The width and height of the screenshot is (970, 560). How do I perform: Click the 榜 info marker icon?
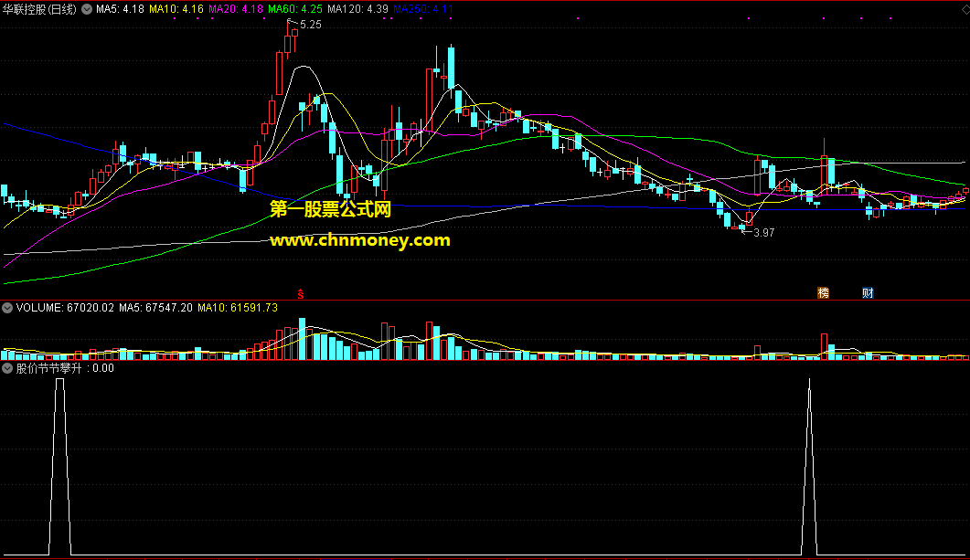824,293
